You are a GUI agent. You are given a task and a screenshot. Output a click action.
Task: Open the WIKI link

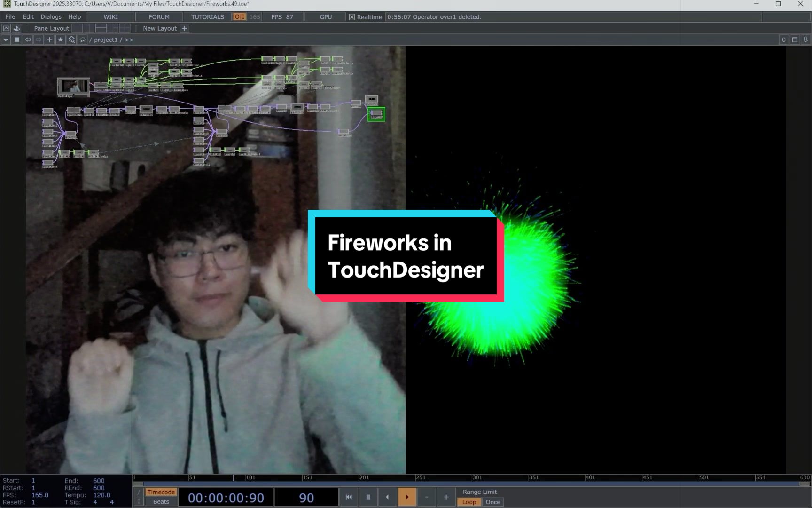pyautogui.click(x=111, y=17)
